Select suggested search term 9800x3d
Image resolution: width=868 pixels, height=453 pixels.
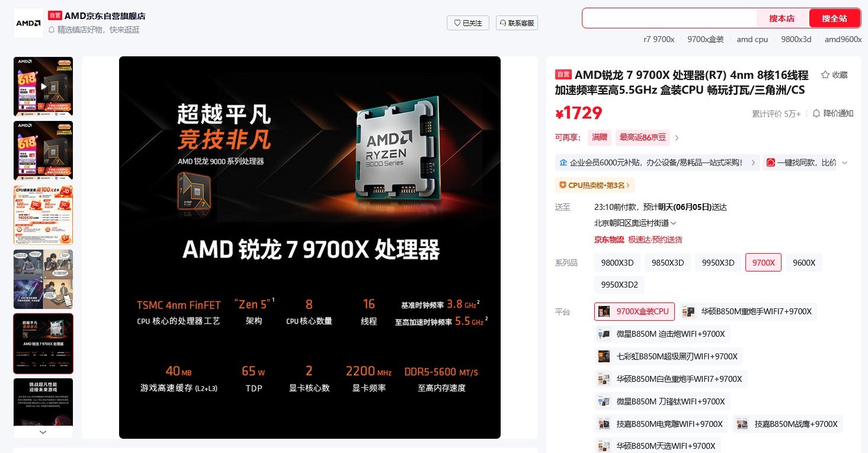(796, 39)
